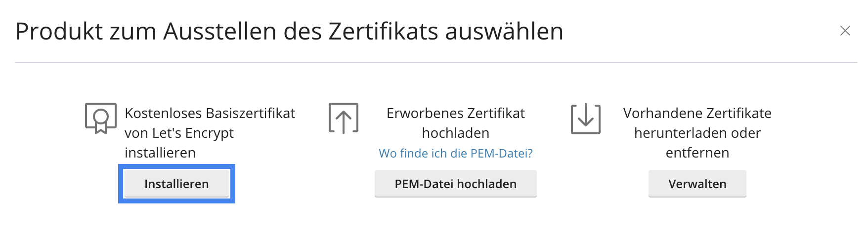868x238 pixels.
Task: Click the 'entfernen' word above Verwalten
Action: coord(697,153)
